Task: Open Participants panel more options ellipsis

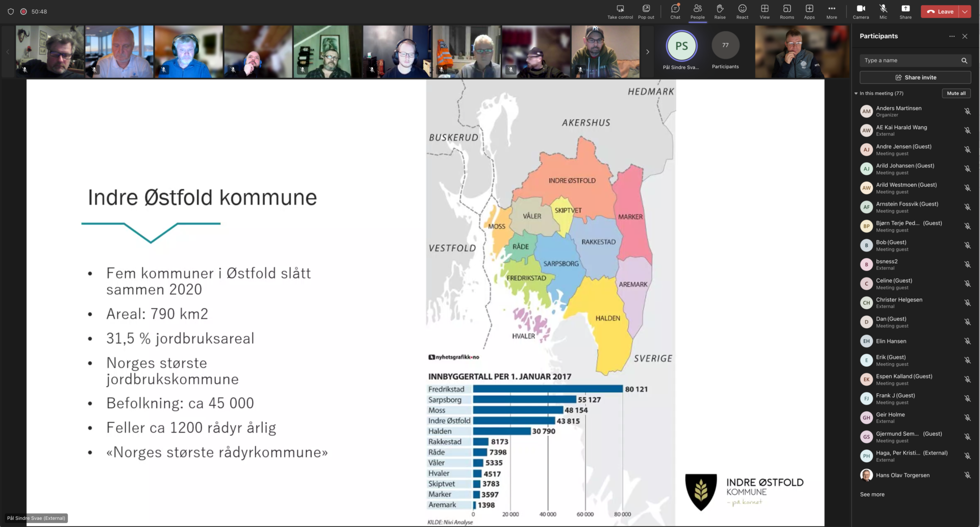Action: [951, 36]
